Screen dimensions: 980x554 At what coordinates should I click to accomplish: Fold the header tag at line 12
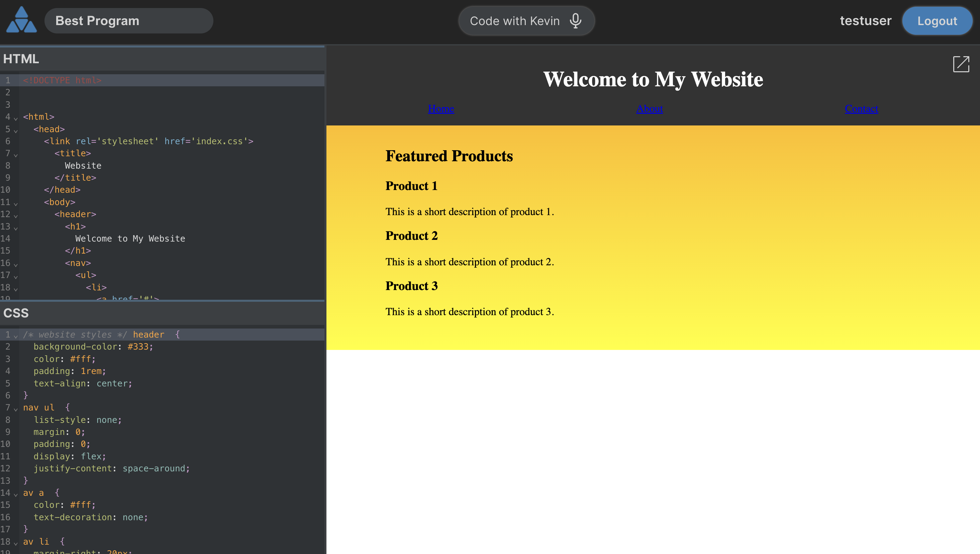[16, 216]
